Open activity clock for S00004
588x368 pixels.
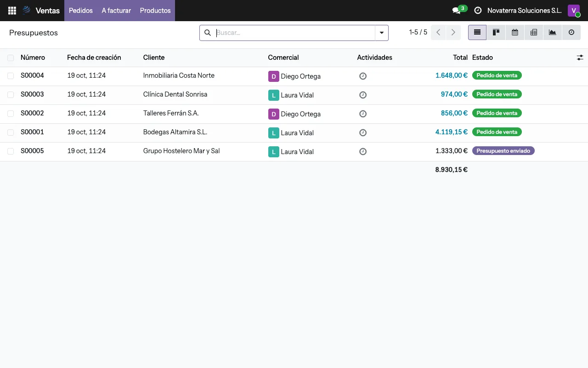point(363,76)
